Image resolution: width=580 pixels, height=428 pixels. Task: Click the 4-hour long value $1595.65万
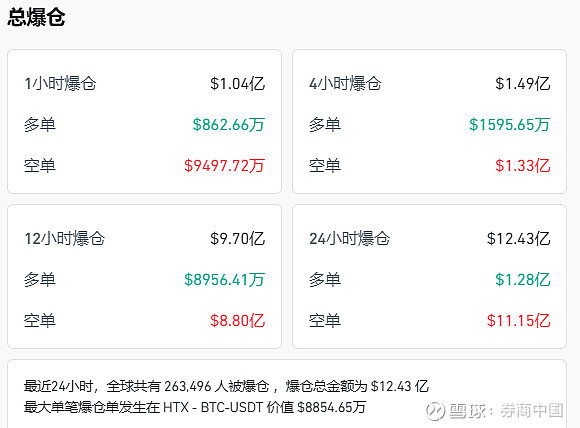pos(510,125)
